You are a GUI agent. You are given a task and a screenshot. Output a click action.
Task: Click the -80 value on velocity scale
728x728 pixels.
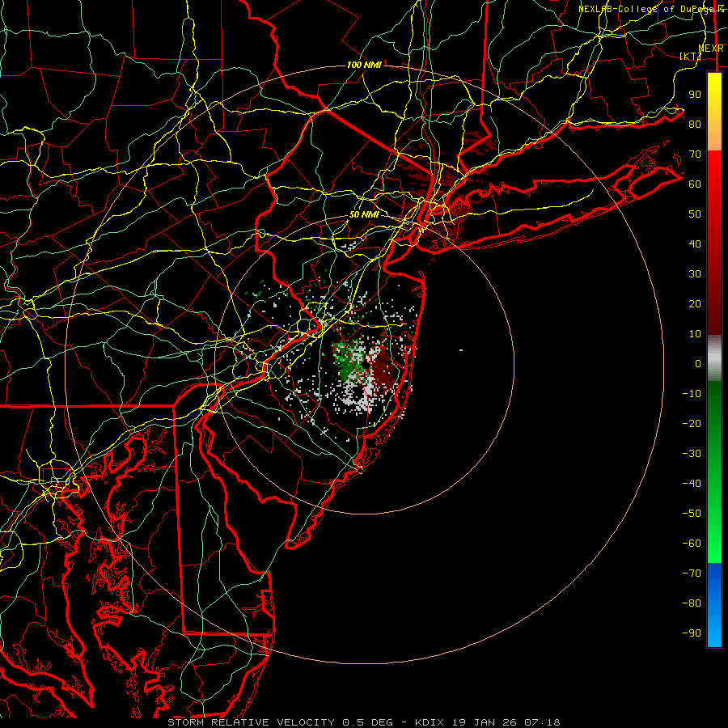pyautogui.click(x=692, y=603)
